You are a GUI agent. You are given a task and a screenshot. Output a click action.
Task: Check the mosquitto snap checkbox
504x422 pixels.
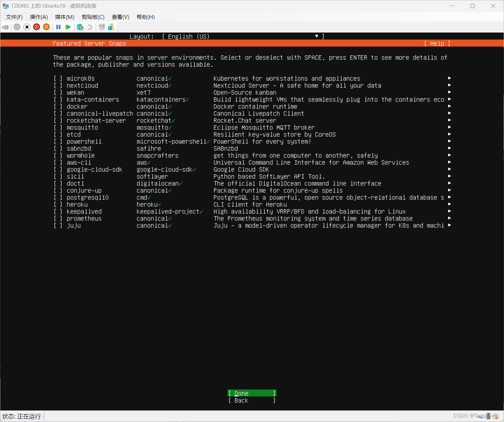[58, 128]
